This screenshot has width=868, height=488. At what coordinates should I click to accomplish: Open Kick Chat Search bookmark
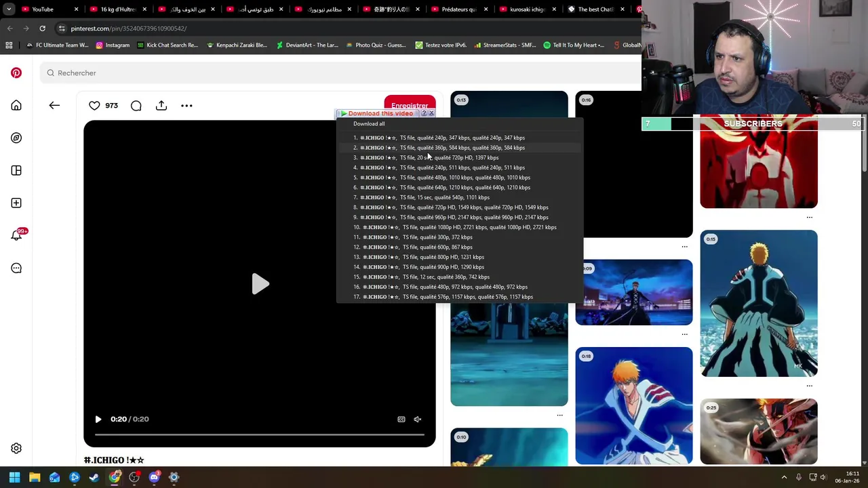click(167, 45)
